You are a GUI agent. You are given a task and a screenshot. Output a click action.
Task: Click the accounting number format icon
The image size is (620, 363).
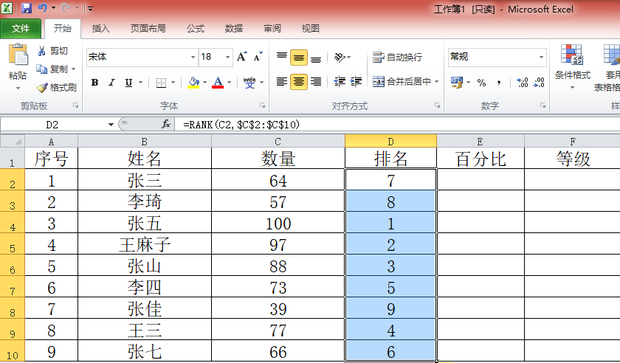[x=457, y=82]
